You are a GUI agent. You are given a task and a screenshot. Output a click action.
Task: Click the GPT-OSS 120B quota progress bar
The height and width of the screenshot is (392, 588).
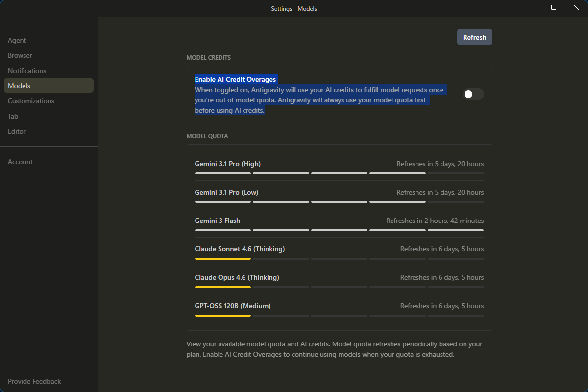pos(339,315)
